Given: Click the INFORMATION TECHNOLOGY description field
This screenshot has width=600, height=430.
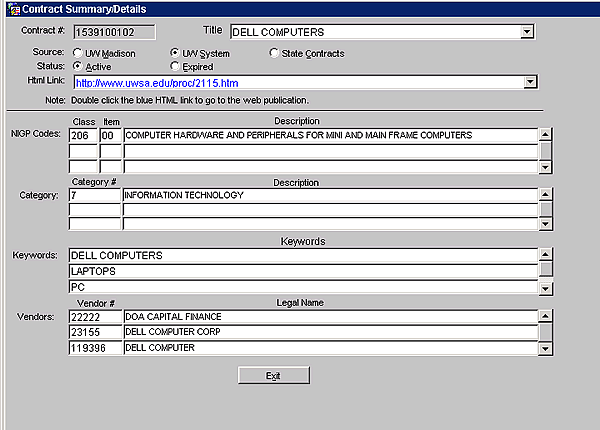Looking at the screenshot, I should pyautogui.click(x=330, y=195).
